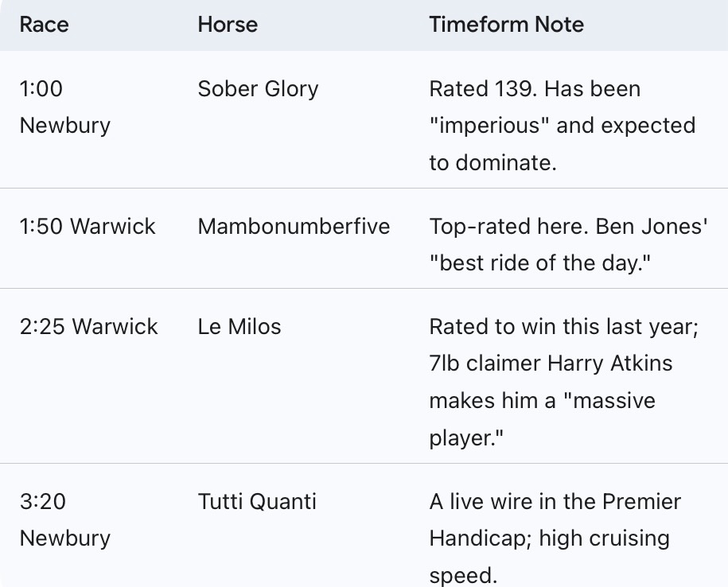Select the 1:00 Newbury race cell

pos(64,107)
